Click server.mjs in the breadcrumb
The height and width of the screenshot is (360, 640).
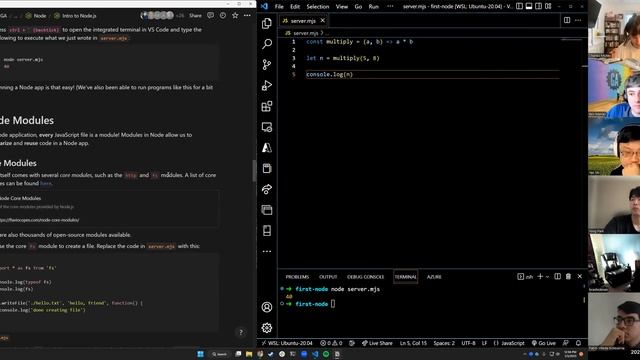[x=305, y=33]
